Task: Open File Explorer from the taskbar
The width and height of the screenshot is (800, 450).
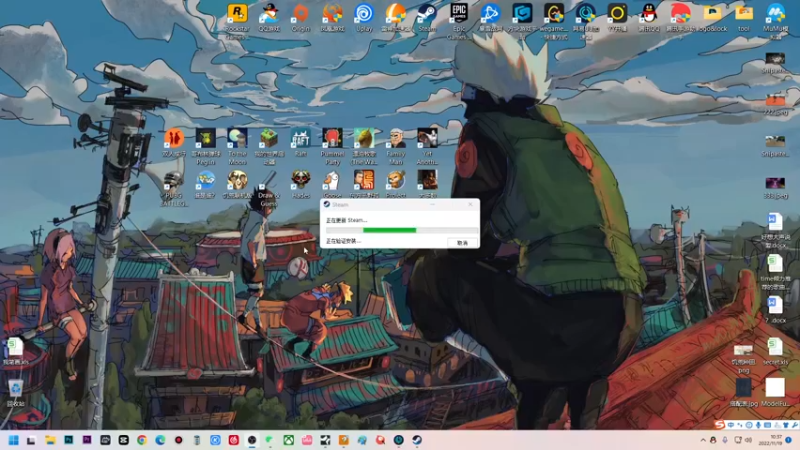Action: click(50, 440)
